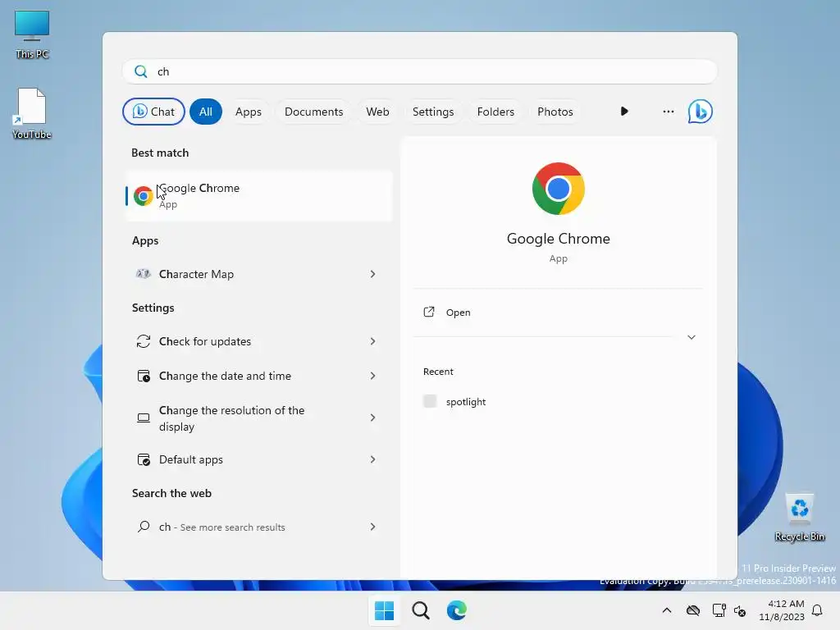840x630 pixels.
Task: Open Google Chrome best match result
Action: 258,195
